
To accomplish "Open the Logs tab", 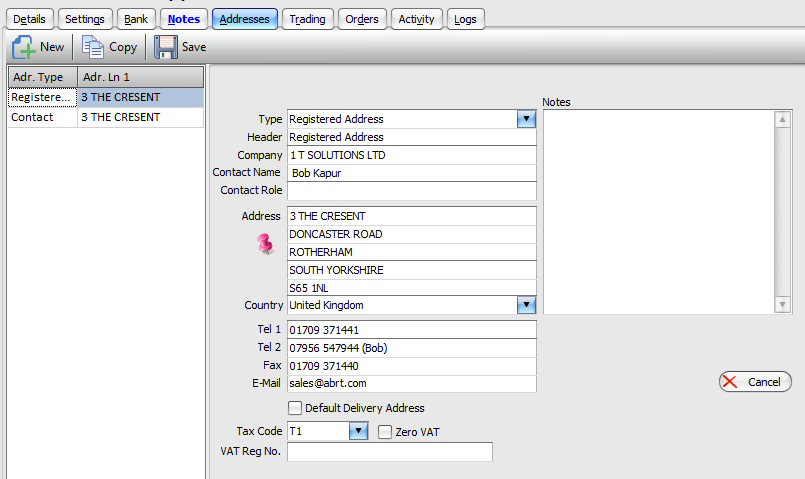I will point(465,19).
